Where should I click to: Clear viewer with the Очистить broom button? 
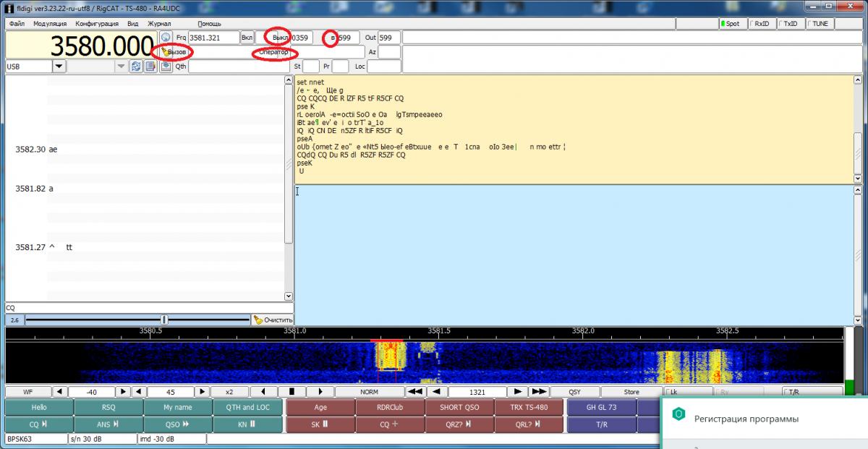(x=273, y=320)
